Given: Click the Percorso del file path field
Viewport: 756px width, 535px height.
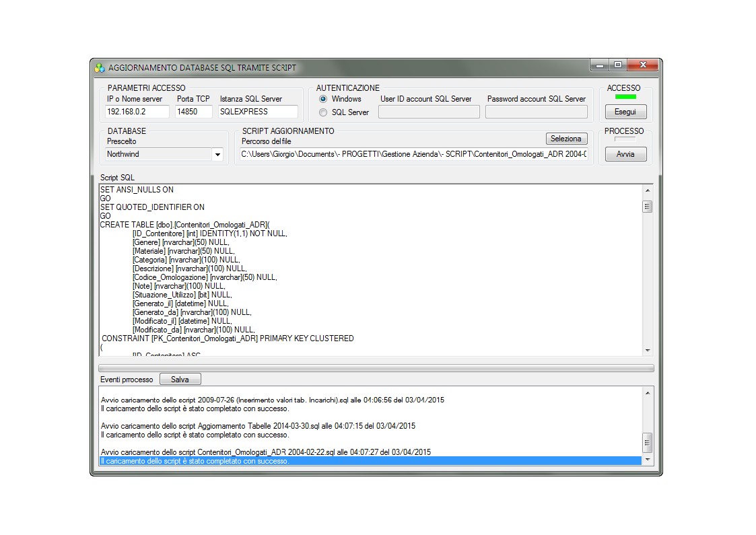Looking at the screenshot, I should tap(413, 154).
